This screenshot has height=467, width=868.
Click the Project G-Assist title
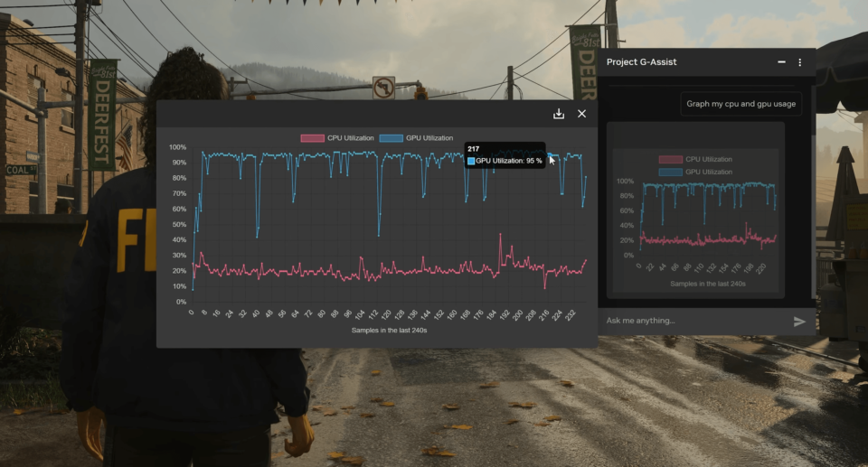click(642, 62)
